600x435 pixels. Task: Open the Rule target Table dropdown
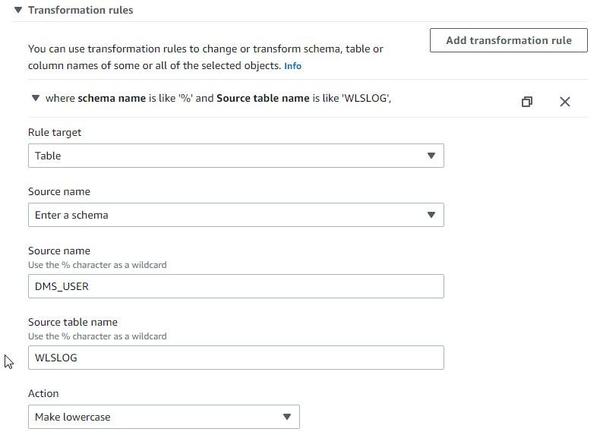[x=235, y=156]
